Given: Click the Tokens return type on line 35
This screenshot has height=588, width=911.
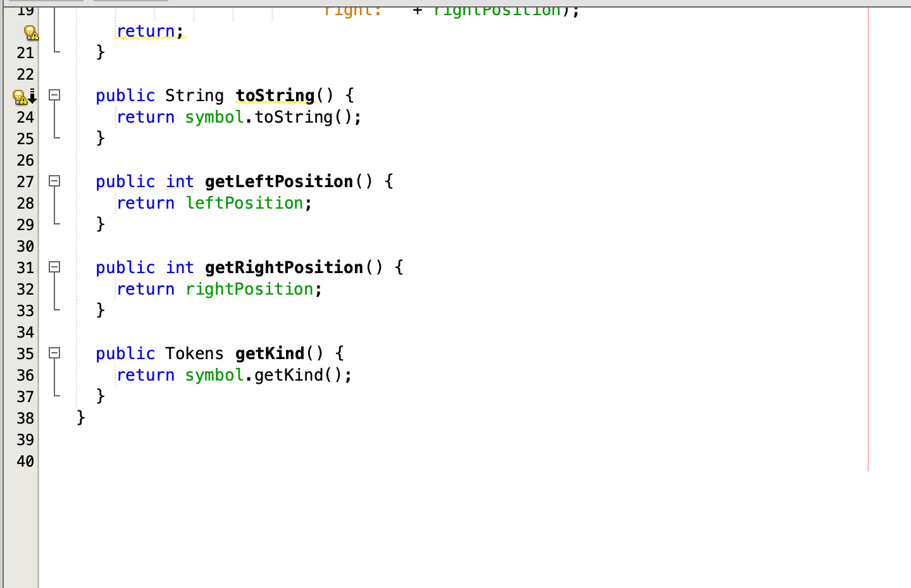Looking at the screenshot, I should [194, 353].
